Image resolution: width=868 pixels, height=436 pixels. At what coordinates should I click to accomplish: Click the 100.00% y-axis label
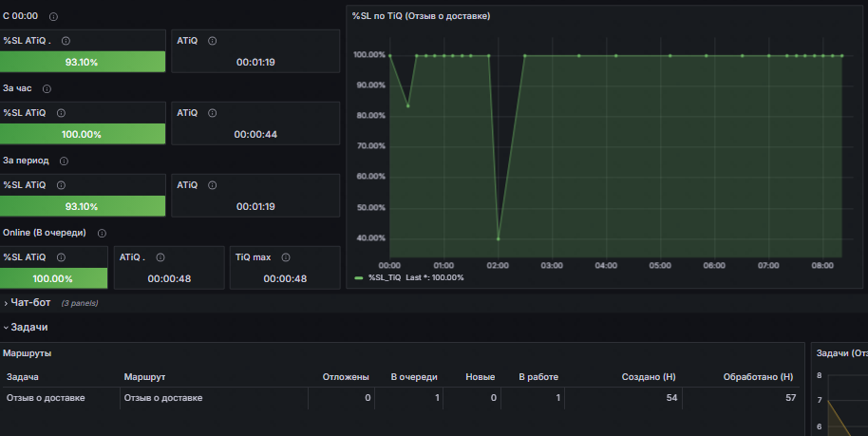[369, 55]
